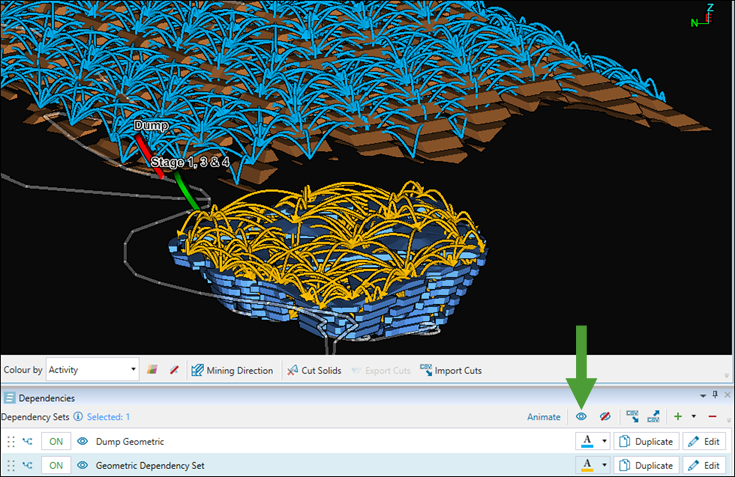Viewport: 735px width, 477px height.
Task: Click Duplicate for Dump Geometric
Action: click(645, 441)
